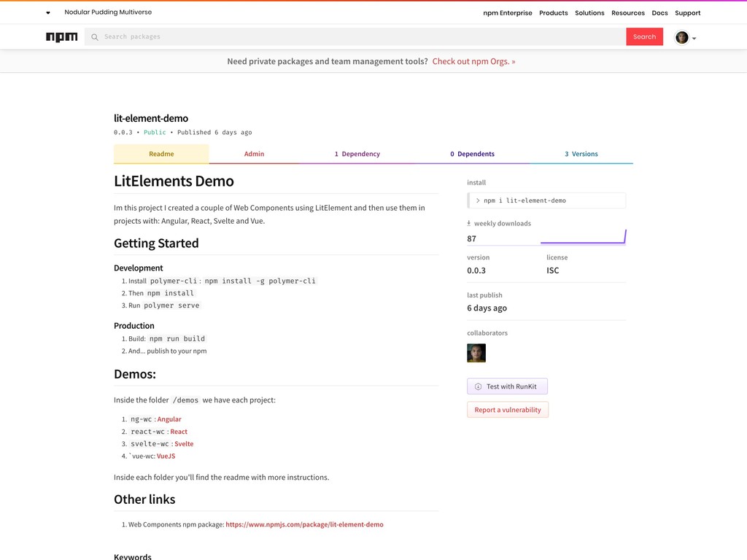Click the install command chevron icon
747x560 pixels.
coord(478,201)
